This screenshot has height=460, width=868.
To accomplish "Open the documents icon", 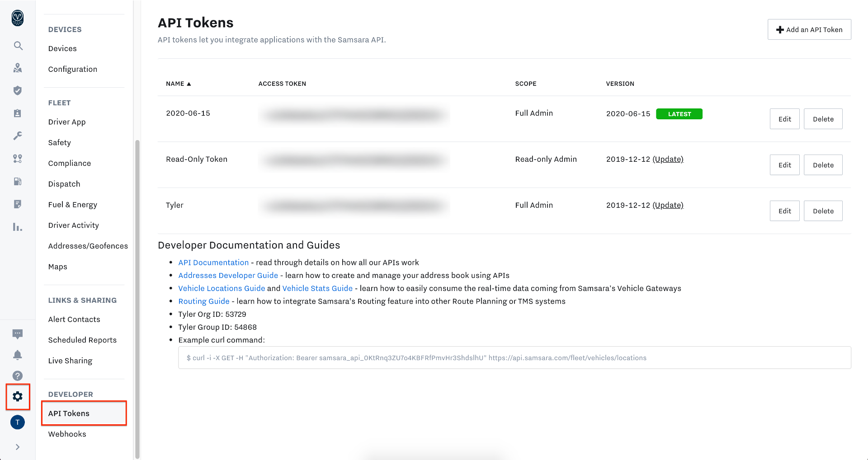I will (18, 204).
